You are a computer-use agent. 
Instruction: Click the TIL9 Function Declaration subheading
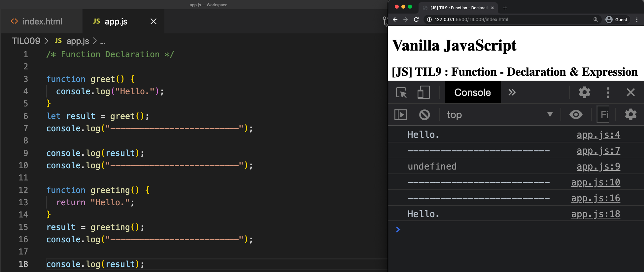pos(515,72)
